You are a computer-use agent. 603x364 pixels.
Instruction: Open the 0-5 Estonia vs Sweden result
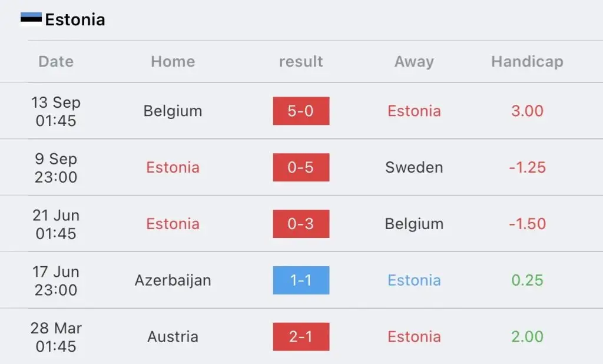click(301, 167)
